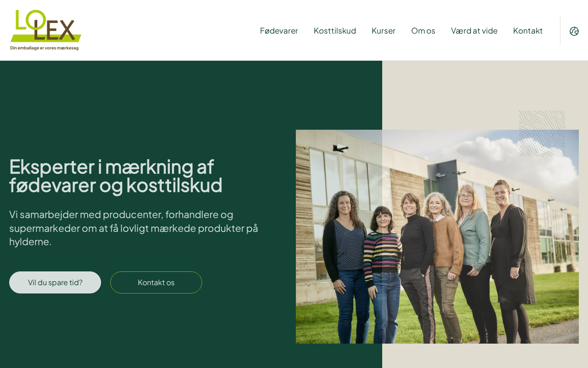Screen dimensions: 588x368
Task: Go to the Kurser page
Action: [384, 31]
